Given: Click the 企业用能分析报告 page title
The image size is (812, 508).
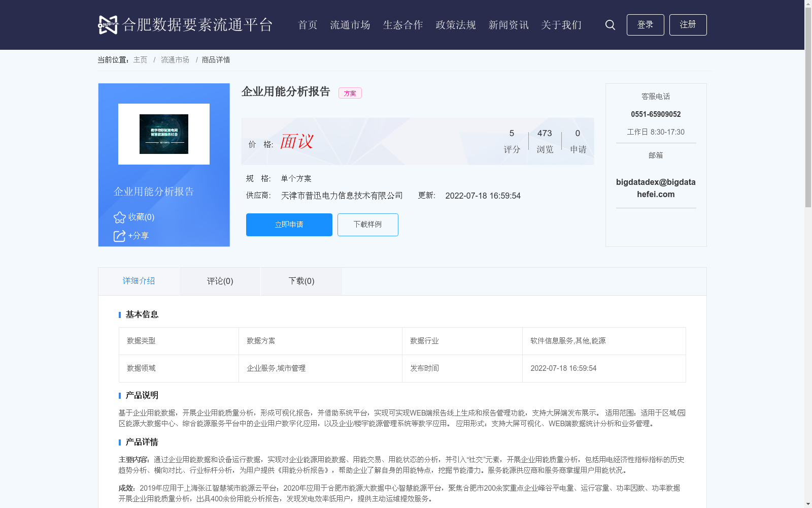Looking at the screenshot, I should [x=286, y=91].
